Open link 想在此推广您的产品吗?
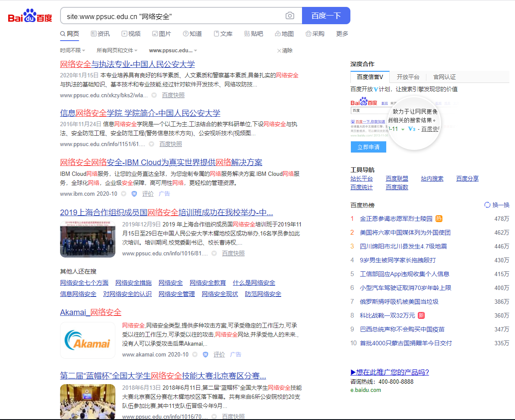This screenshot has width=515, height=420. click(390, 372)
